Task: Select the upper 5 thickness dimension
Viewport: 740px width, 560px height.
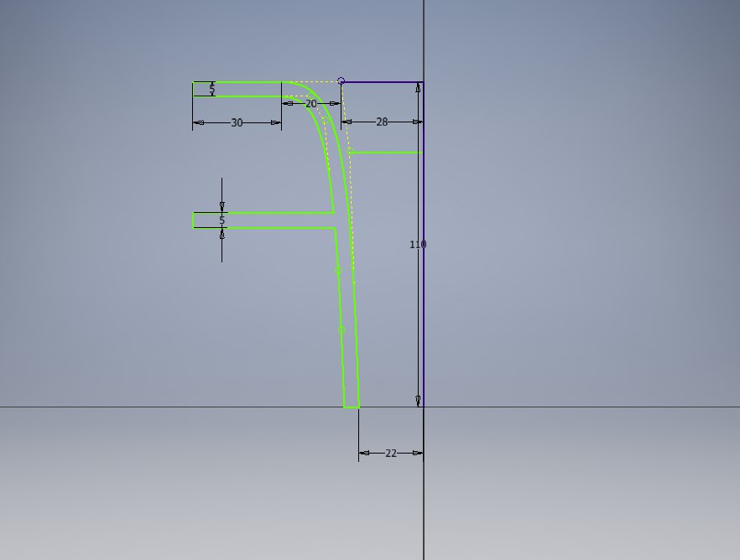Action: pos(212,89)
